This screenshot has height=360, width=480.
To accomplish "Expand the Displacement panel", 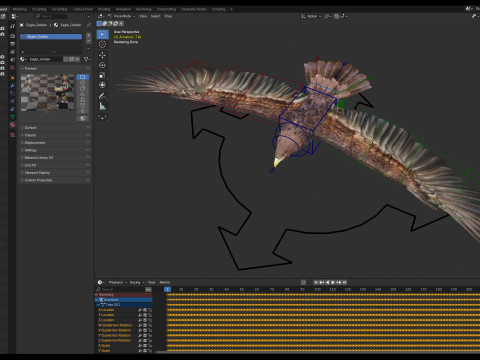I will tap(55, 143).
